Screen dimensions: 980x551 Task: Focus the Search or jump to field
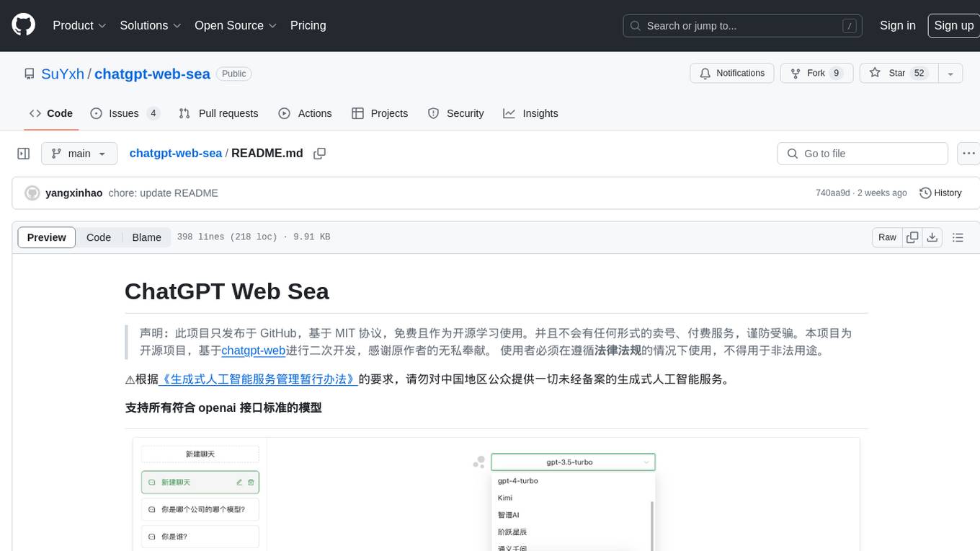(743, 25)
